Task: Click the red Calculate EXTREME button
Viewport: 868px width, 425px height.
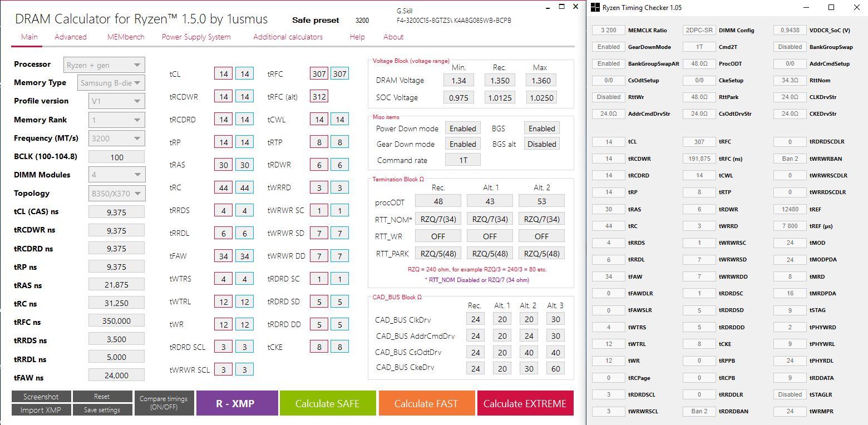Action: (525, 403)
